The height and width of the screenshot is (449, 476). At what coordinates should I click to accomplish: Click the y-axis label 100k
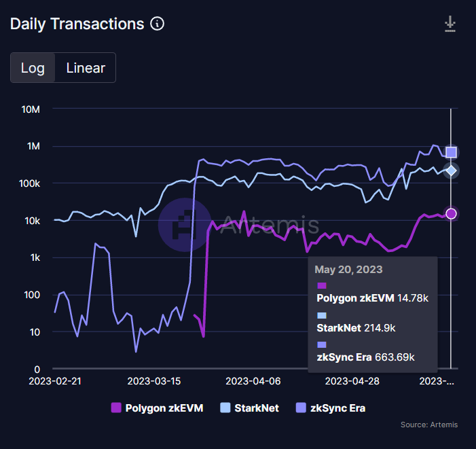click(29, 183)
